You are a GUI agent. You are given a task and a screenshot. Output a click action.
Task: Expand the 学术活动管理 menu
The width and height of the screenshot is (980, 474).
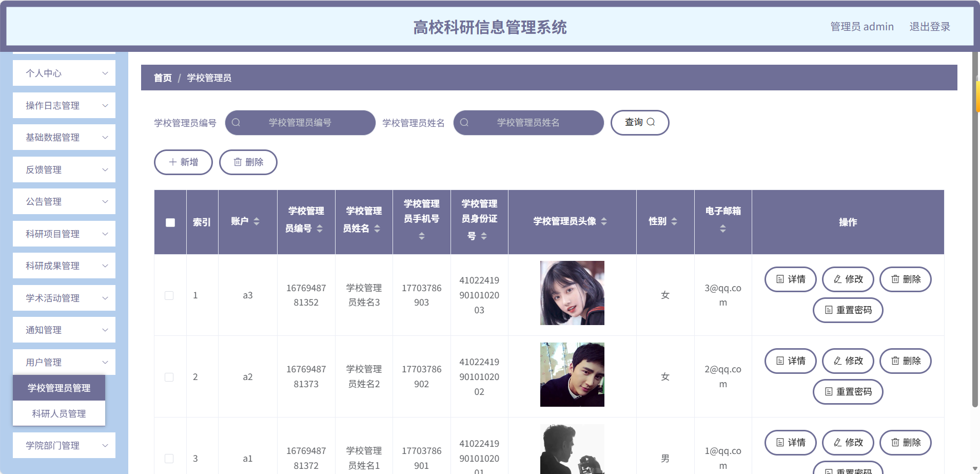click(x=64, y=298)
